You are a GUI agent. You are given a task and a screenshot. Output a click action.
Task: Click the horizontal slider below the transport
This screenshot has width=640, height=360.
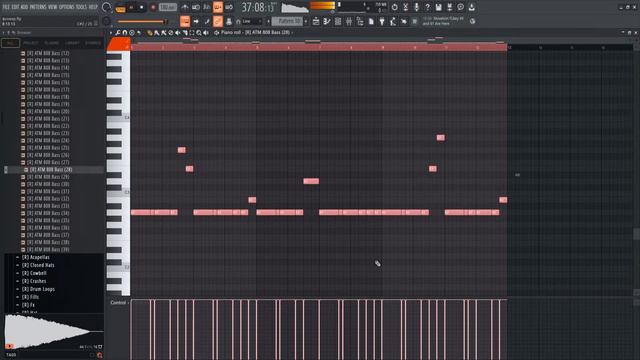[x=141, y=22]
